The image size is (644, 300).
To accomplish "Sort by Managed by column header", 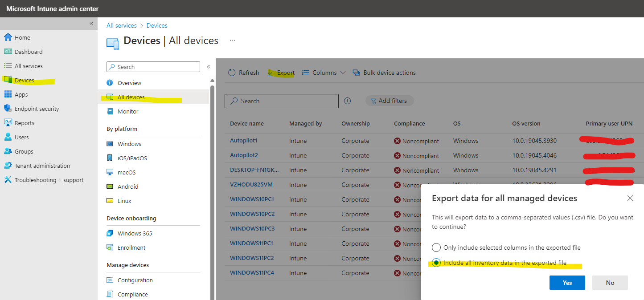I will pyautogui.click(x=306, y=124).
